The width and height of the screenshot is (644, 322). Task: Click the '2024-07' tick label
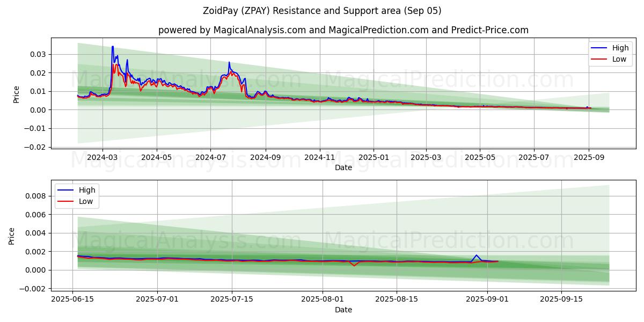[x=210, y=158]
